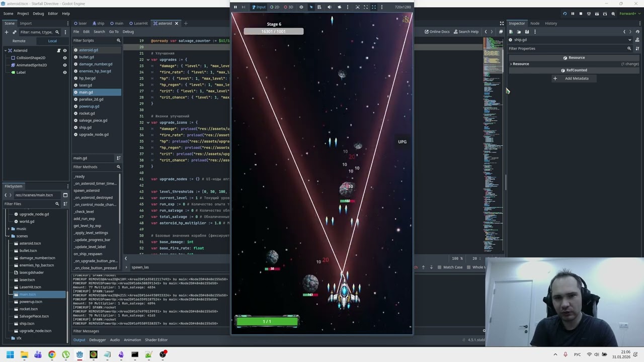Switch to the LaserHit scene tab
Viewport: 644px width, 362px height.
(138, 23)
